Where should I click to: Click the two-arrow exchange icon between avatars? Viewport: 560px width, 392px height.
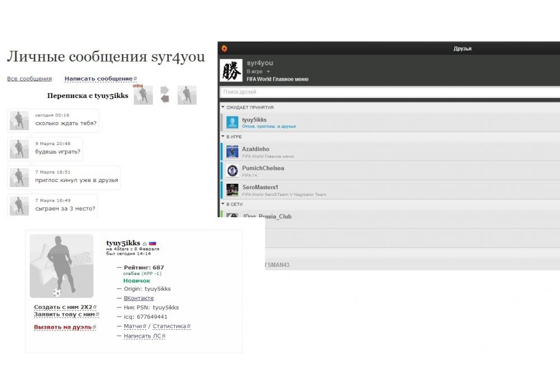[165, 95]
